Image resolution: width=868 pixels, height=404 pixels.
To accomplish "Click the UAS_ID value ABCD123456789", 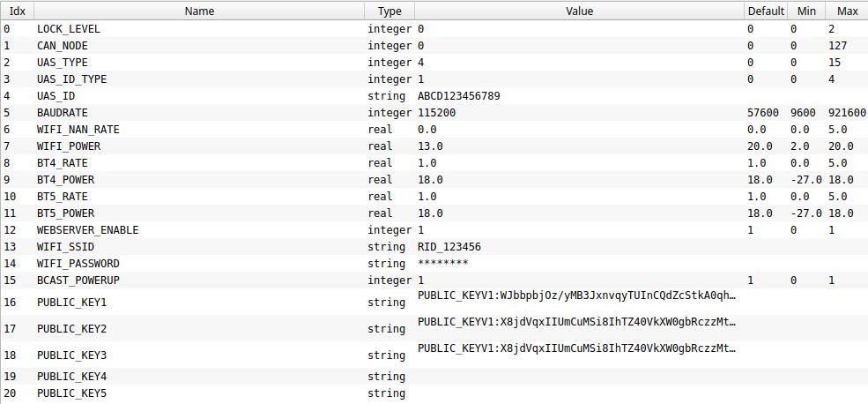I will click(458, 96).
